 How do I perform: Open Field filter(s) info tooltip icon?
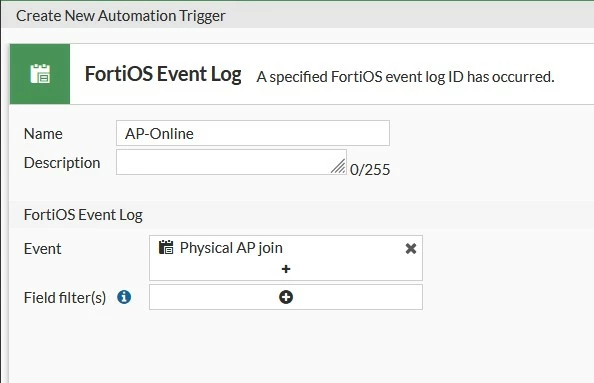coord(124,297)
